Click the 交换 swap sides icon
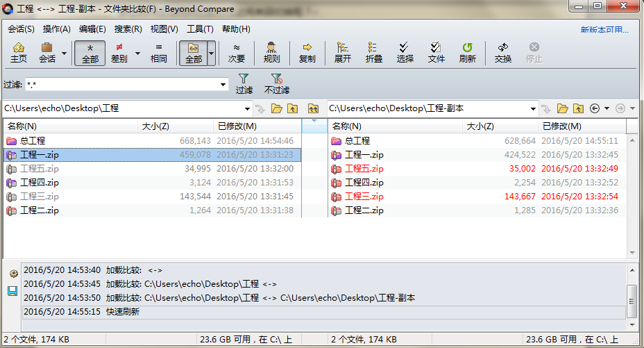The image size is (644, 348). click(502, 53)
